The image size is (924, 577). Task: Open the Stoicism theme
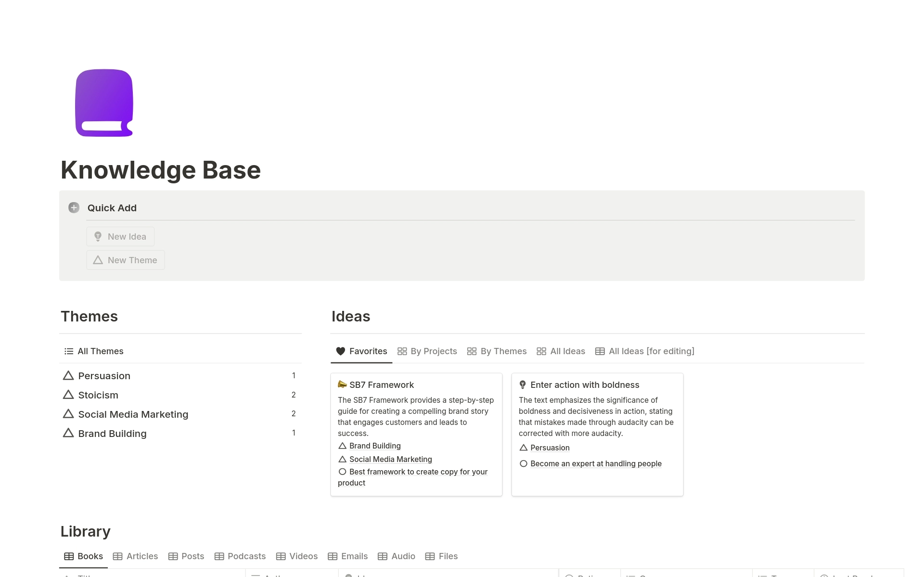click(98, 395)
